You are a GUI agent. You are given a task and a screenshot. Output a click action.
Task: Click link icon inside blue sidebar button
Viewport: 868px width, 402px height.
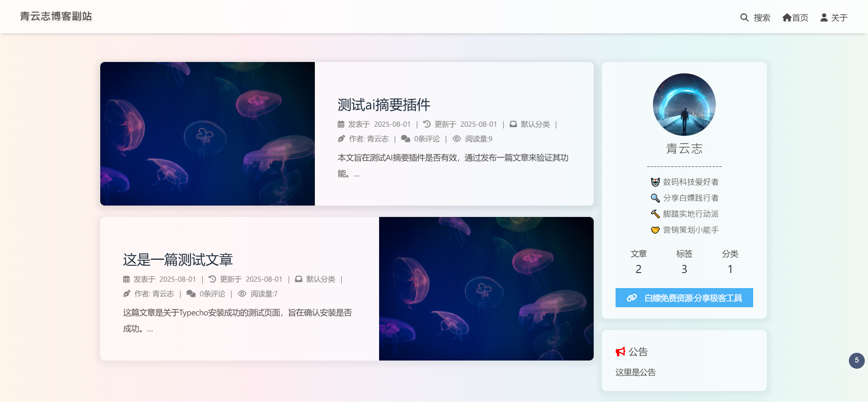pyautogui.click(x=632, y=298)
